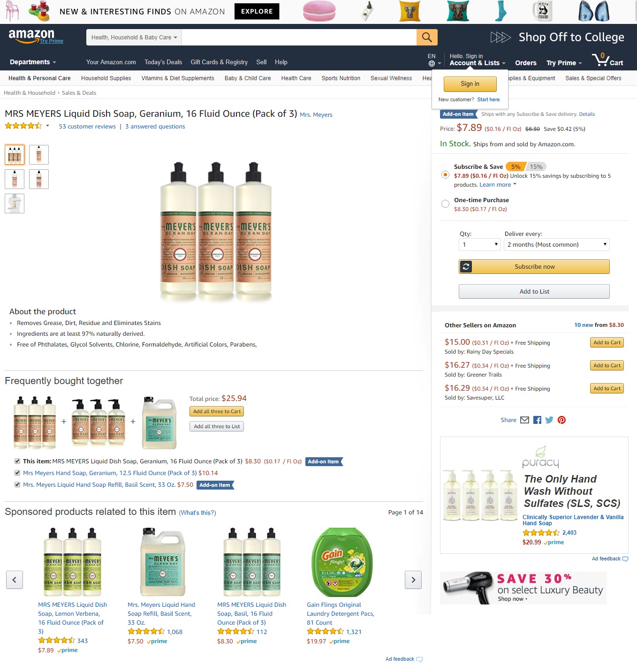Click the Subscribe now button

(x=534, y=266)
